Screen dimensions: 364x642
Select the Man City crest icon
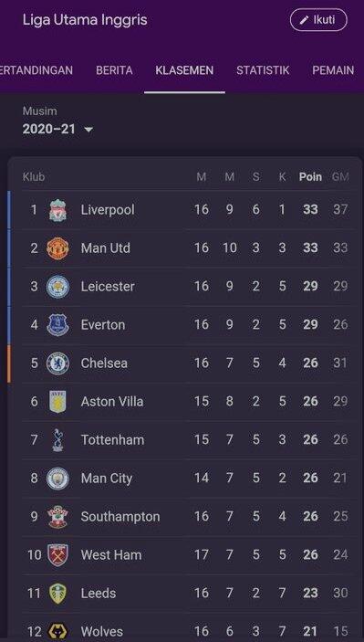57,479
